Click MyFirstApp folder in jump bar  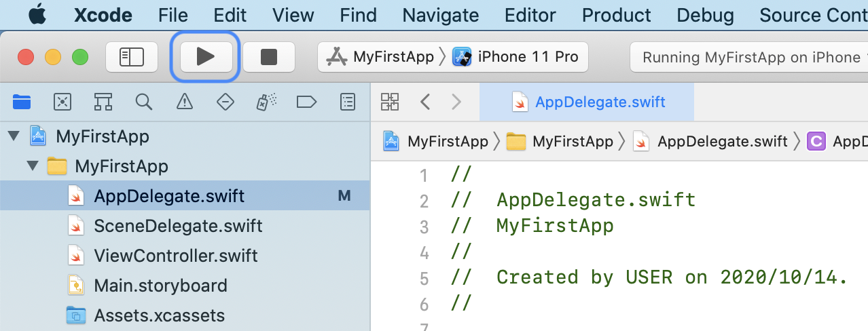(560, 141)
